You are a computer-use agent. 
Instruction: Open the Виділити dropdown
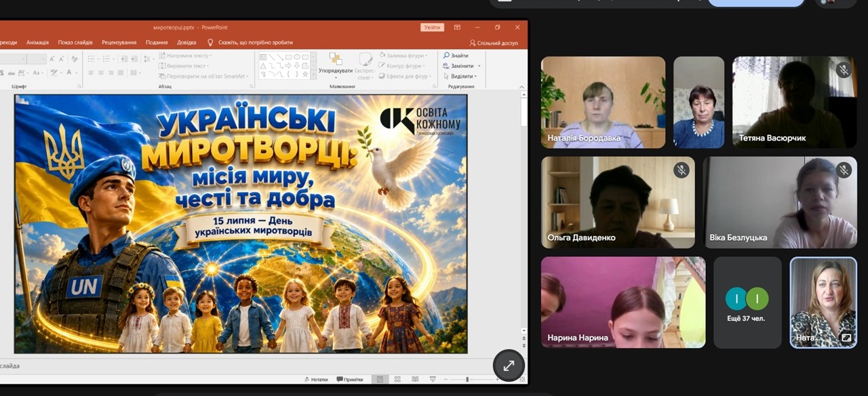pos(460,76)
